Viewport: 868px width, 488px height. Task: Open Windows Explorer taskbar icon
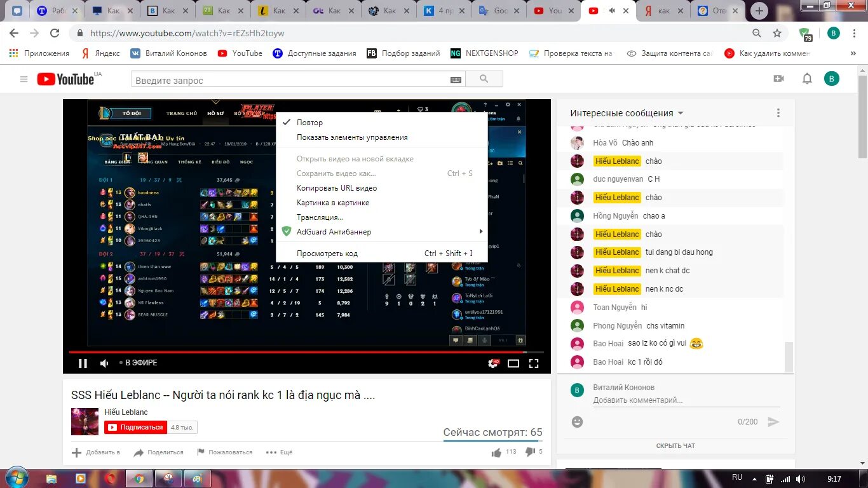point(51,478)
